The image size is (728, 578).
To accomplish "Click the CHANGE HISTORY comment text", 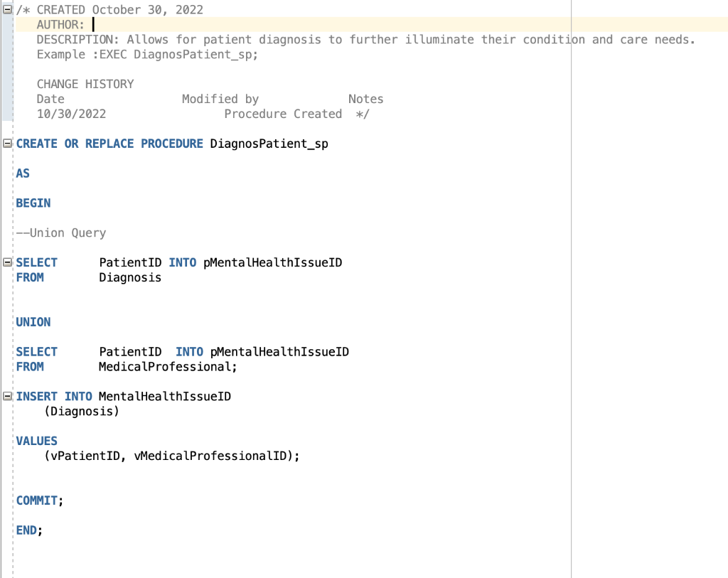I will [85, 84].
